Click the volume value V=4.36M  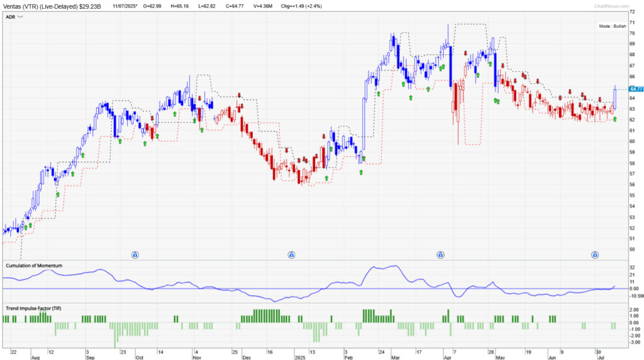(x=262, y=6)
